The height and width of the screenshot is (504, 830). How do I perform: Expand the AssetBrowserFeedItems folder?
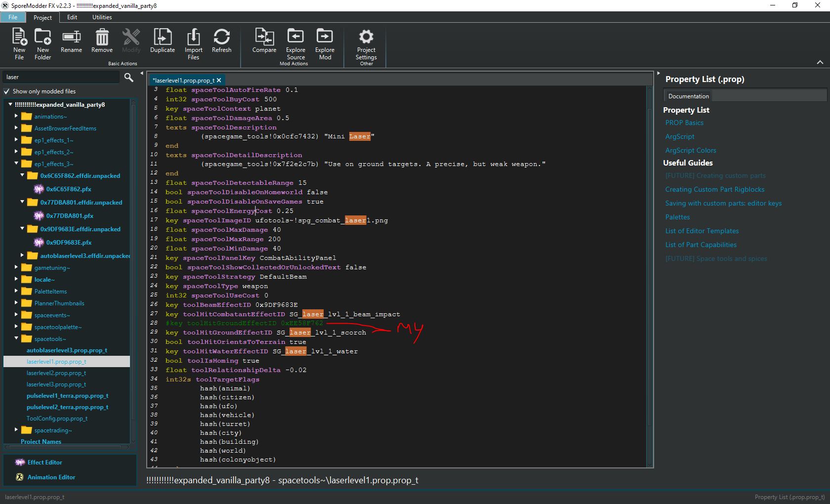(16, 128)
